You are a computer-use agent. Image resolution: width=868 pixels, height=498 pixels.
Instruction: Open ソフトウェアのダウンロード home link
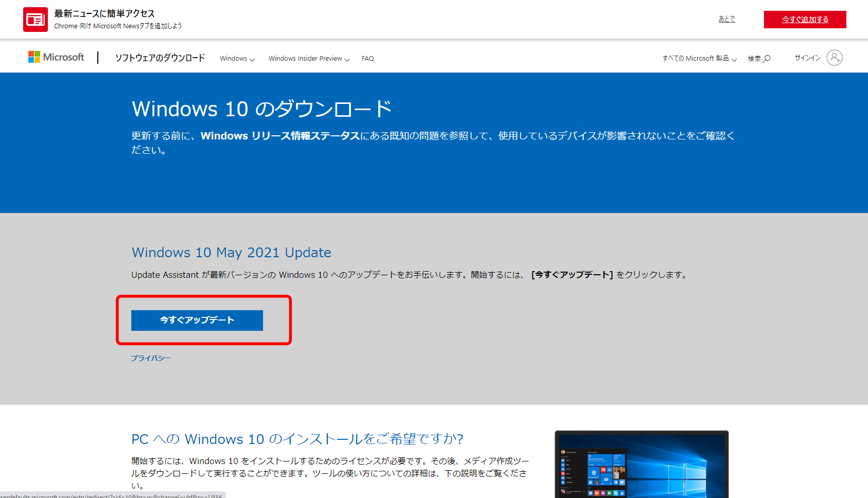[x=160, y=58]
